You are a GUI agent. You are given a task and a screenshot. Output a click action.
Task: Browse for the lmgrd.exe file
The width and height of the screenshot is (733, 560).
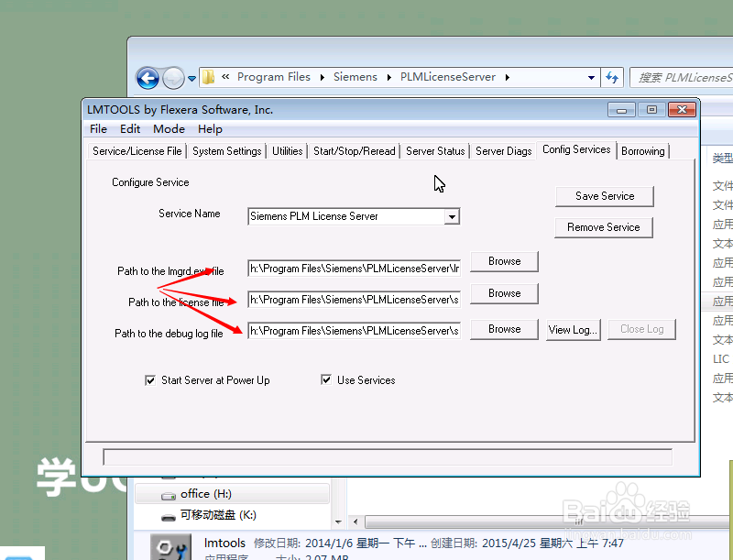click(504, 261)
